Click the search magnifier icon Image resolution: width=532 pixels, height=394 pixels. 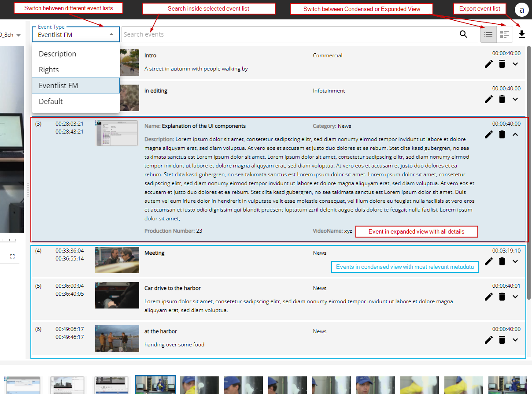point(463,34)
